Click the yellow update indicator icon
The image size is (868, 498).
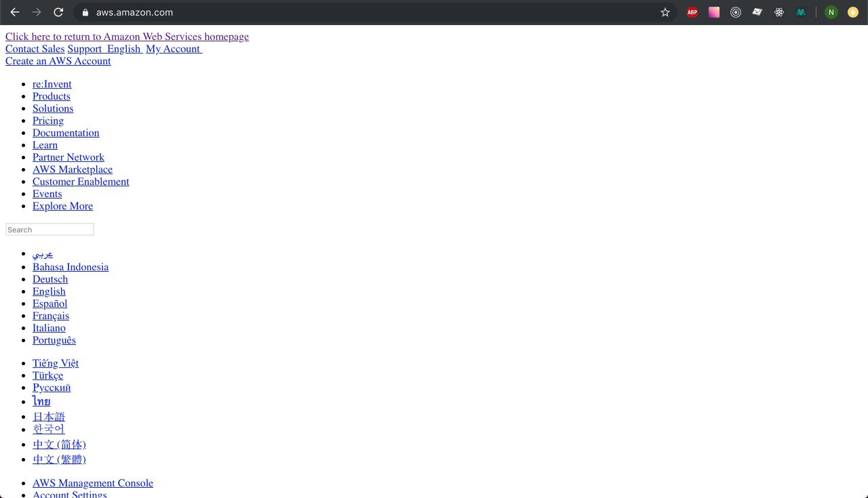pyautogui.click(x=853, y=12)
